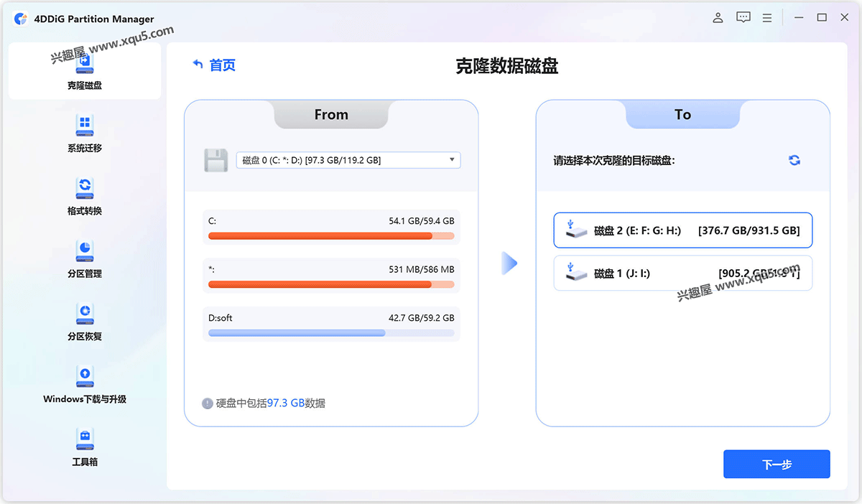862x504 pixels.
Task: Minimize the 4DDiG window
Action: 799,18
